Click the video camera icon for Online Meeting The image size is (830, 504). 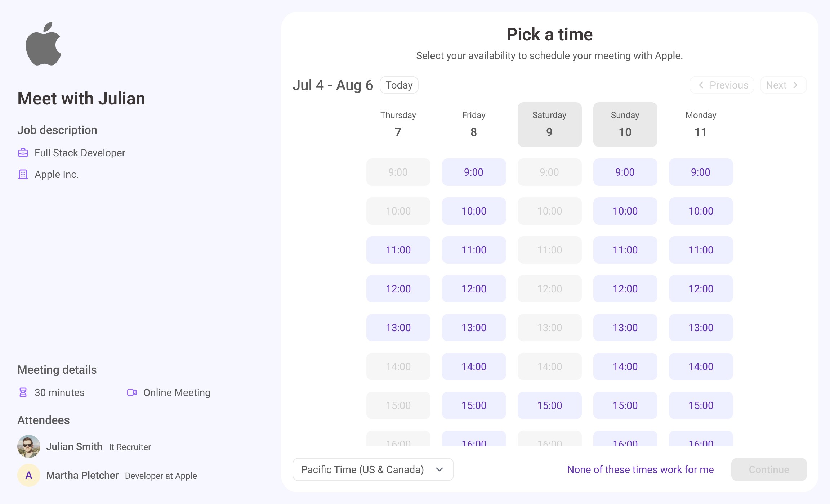pos(132,392)
